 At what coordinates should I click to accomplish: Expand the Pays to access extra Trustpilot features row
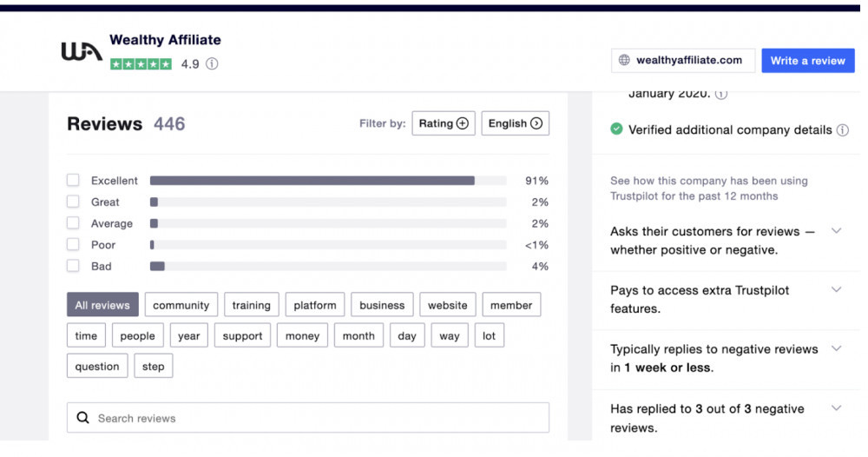click(x=837, y=289)
